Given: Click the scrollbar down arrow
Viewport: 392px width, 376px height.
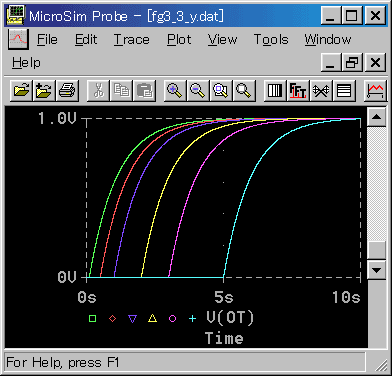Looking at the screenshot, I should coord(377,270).
